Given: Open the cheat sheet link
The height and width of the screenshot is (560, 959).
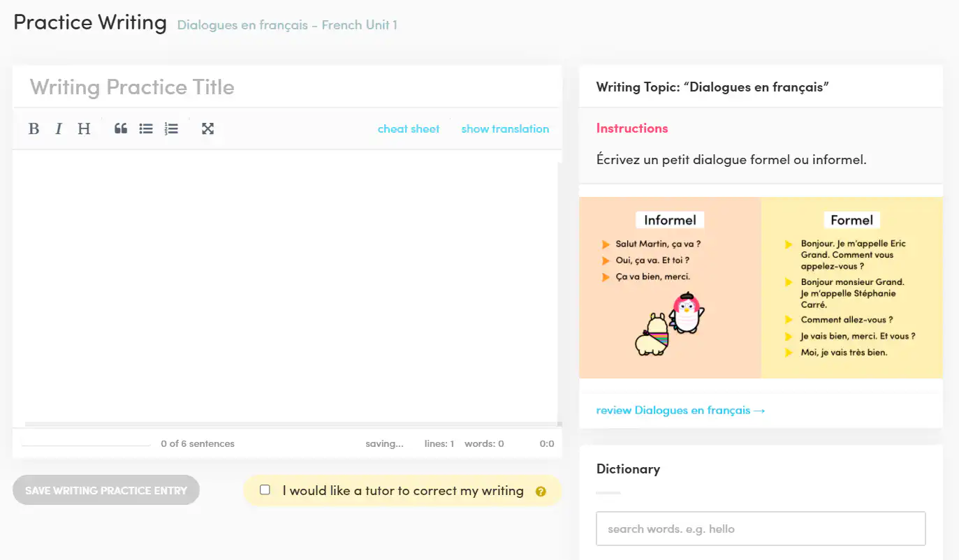Looking at the screenshot, I should click(409, 128).
